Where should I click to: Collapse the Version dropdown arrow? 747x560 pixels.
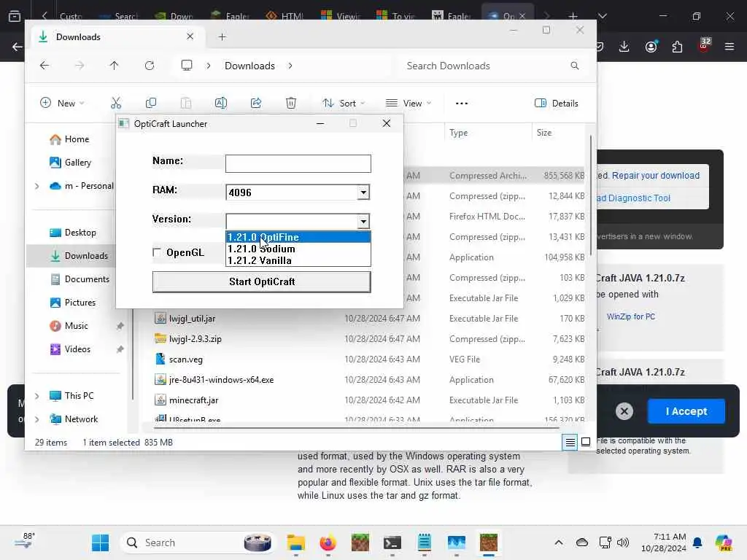tap(363, 222)
